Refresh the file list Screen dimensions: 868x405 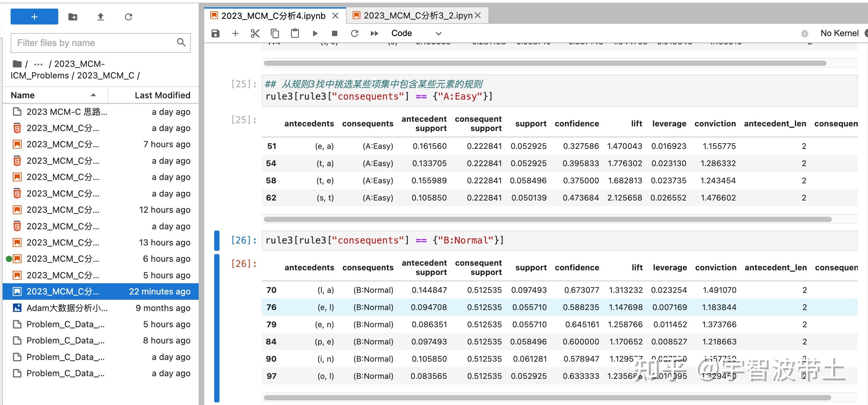coord(128,17)
